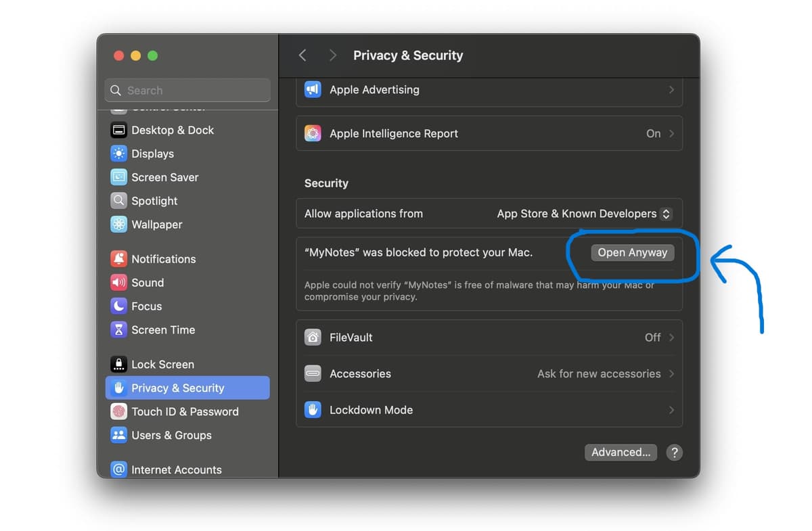Click in the Search input field
812x531 pixels.
point(187,91)
